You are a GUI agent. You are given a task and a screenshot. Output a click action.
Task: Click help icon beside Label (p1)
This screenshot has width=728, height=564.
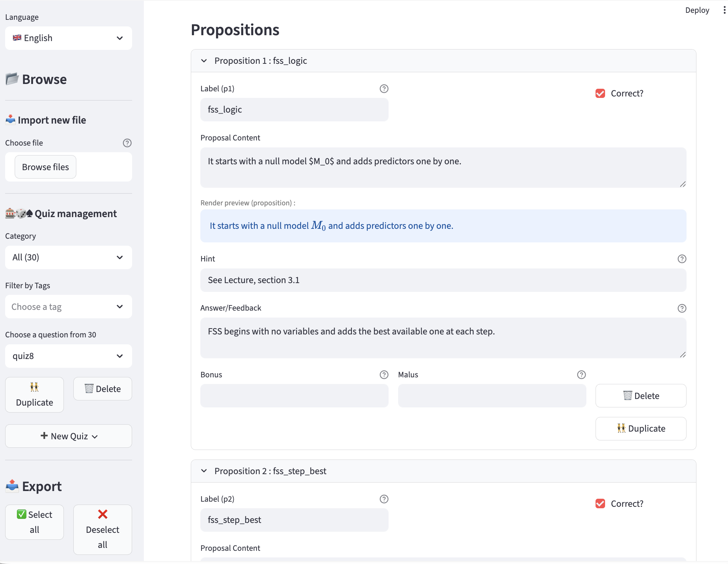click(384, 89)
